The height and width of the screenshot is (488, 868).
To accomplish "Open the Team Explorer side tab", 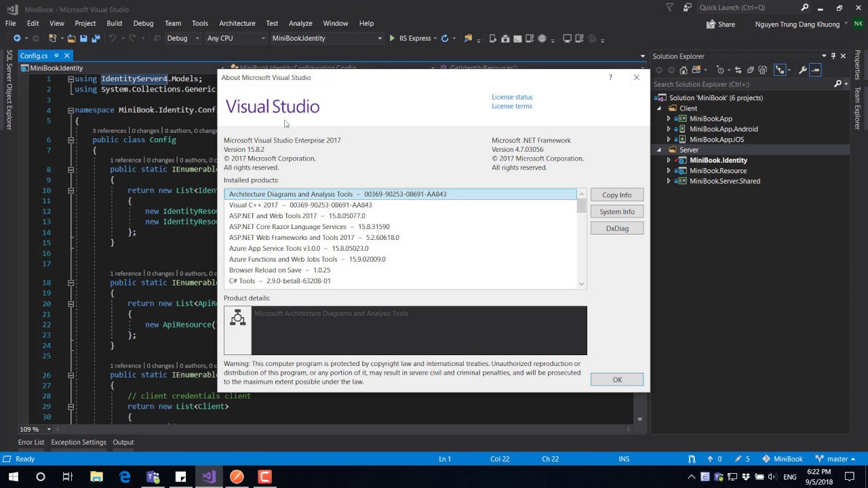I will tap(857, 108).
